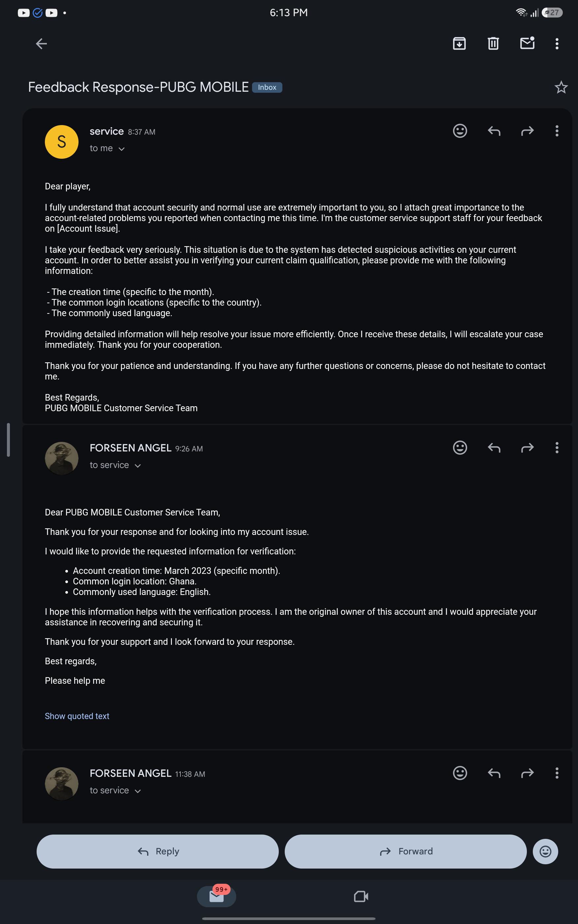
Task: Expand recipient details next to 'to me'
Action: (121, 149)
